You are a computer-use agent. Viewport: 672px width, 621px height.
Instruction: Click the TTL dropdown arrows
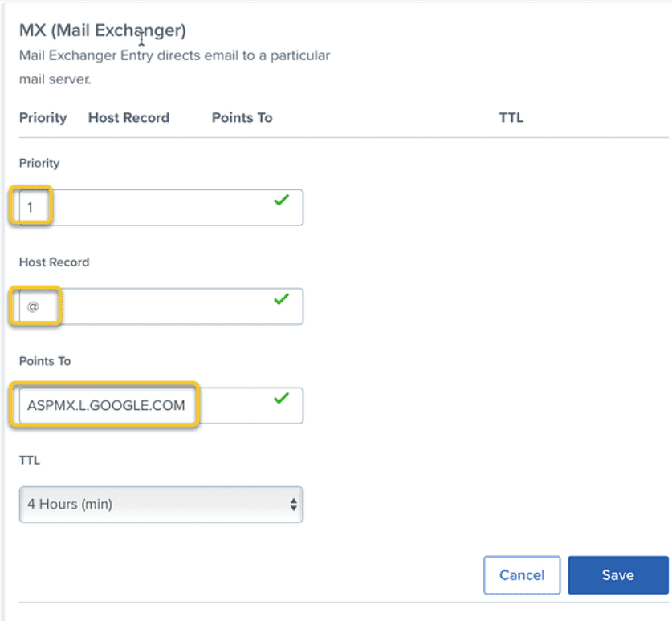[294, 504]
